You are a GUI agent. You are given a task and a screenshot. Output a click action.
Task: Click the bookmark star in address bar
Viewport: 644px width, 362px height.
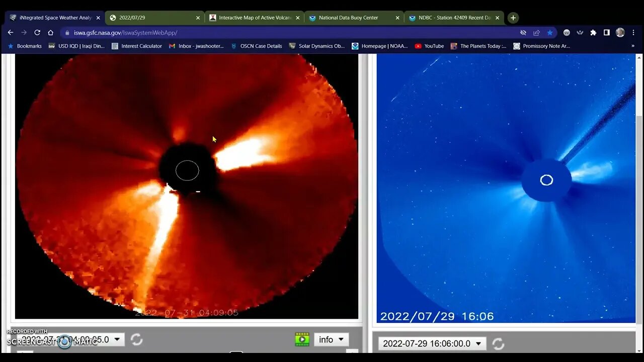(x=550, y=33)
